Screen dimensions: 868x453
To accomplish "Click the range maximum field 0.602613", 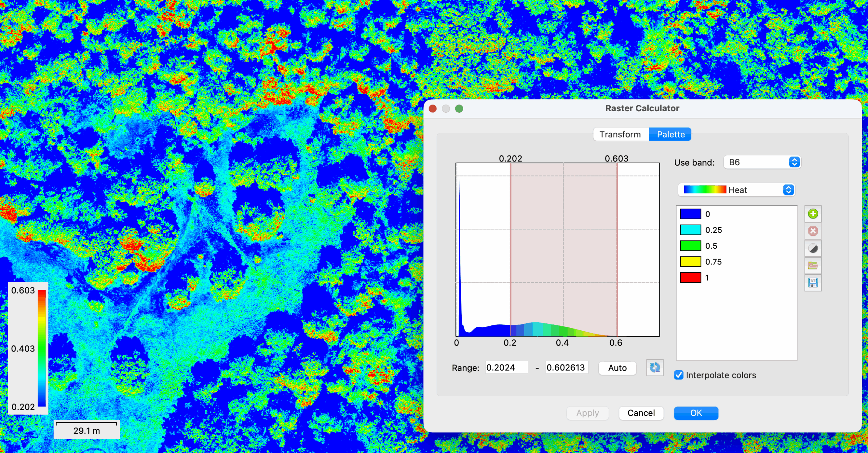I will click(566, 367).
